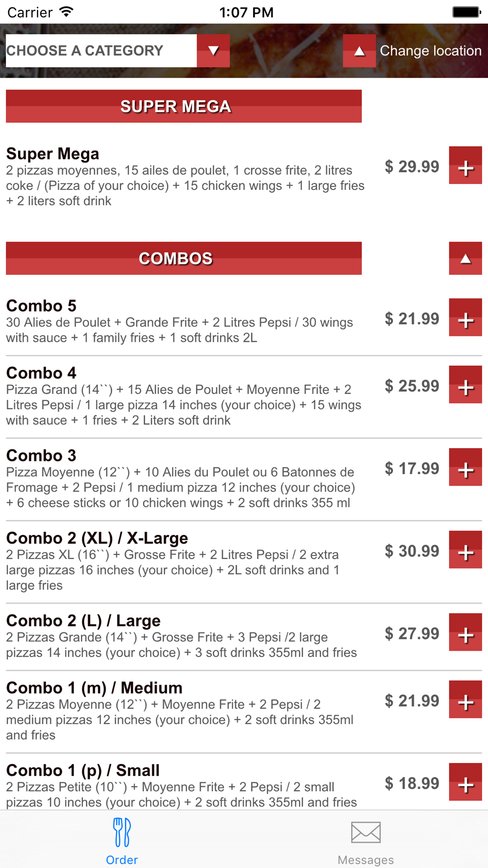Collapse the Combos section arrow
This screenshot has height=868, width=488.
coord(466,258)
